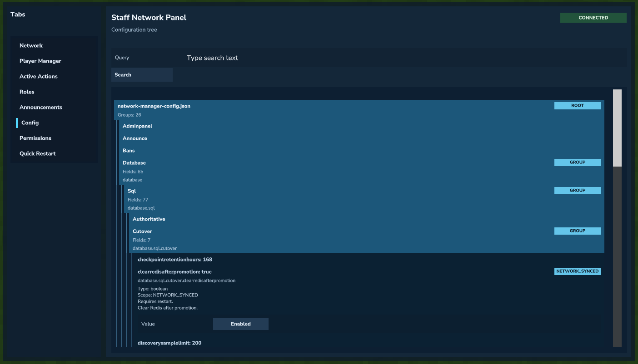This screenshot has width=638, height=364.
Task: Switch to Player Manager tab
Action: 40,61
